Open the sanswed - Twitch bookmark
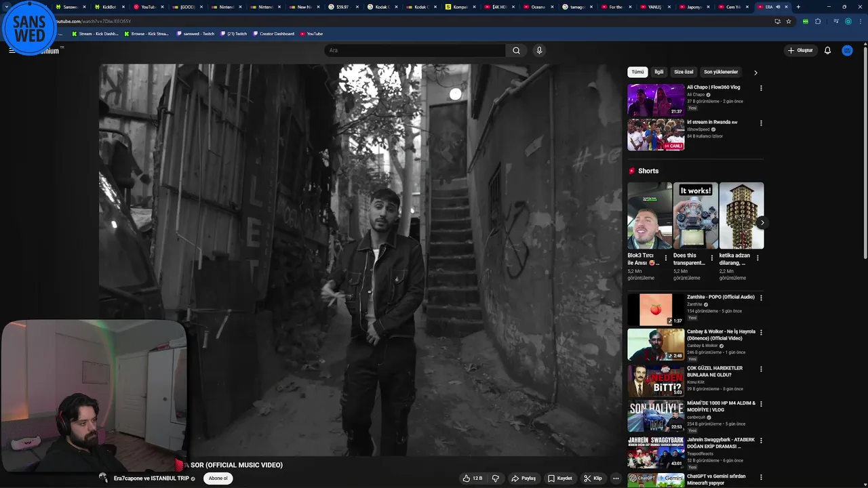868x488 pixels. (195, 33)
